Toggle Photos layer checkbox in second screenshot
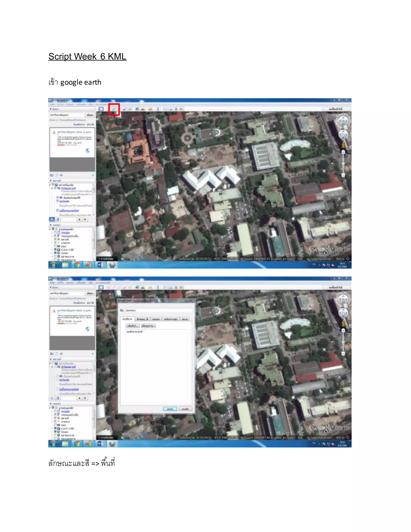 point(55,421)
